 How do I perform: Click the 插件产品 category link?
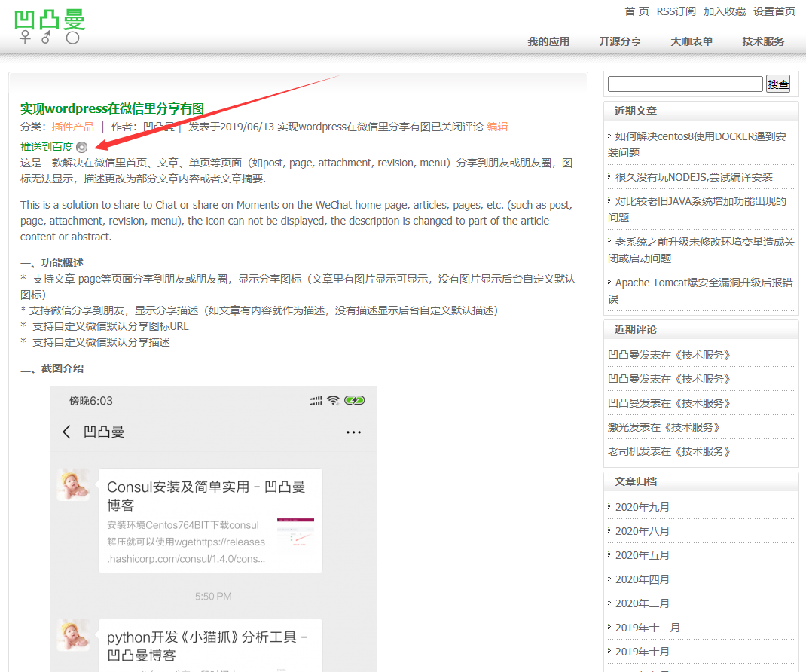73,127
